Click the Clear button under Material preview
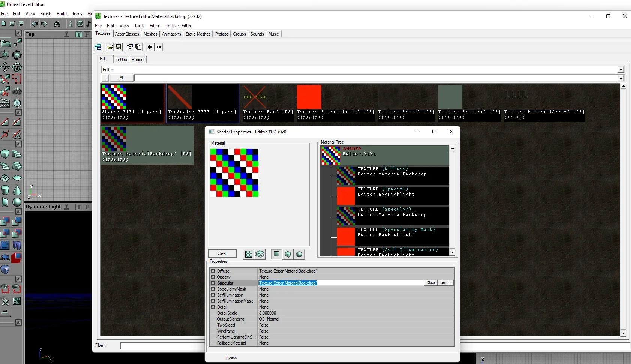This screenshot has width=631, height=364. tap(222, 253)
